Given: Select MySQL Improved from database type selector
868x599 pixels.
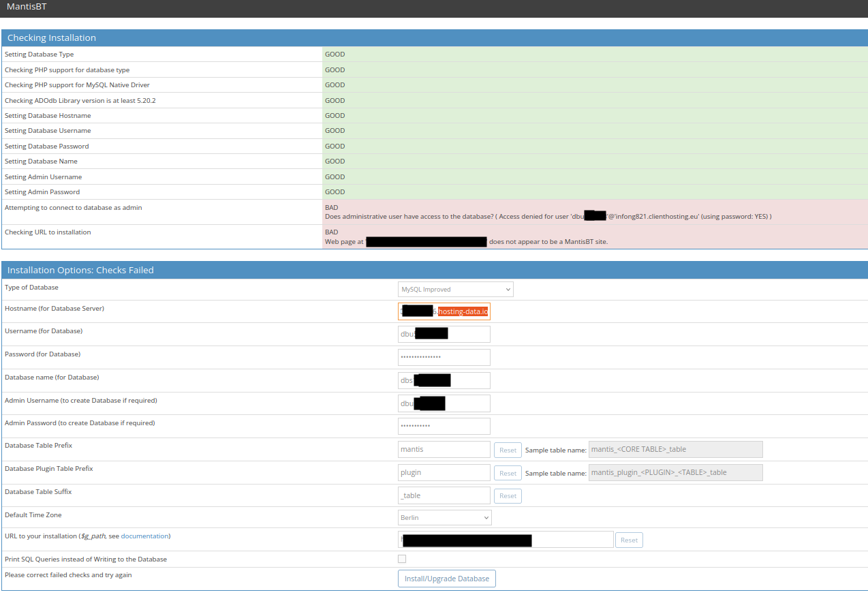Looking at the screenshot, I should click(x=454, y=289).
